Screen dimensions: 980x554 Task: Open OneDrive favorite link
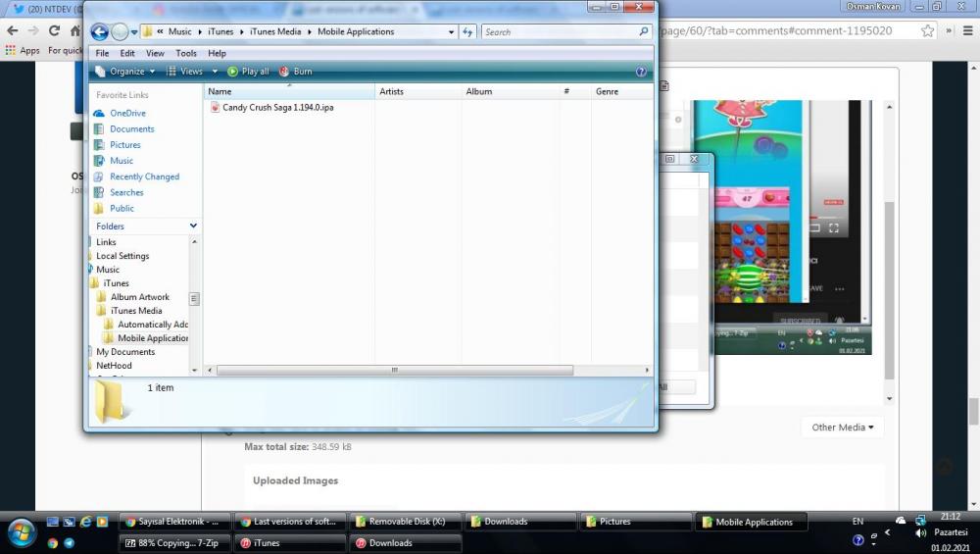click(127, 113)
